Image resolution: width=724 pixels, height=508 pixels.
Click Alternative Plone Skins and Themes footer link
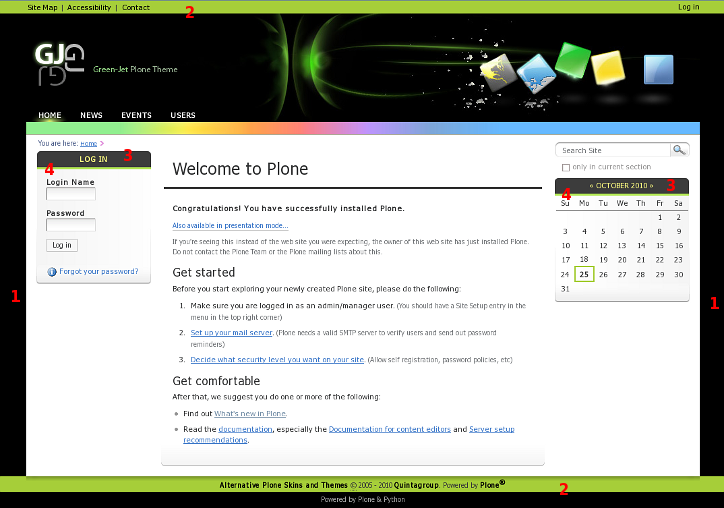pyautogui.click(x=284, y=485)
